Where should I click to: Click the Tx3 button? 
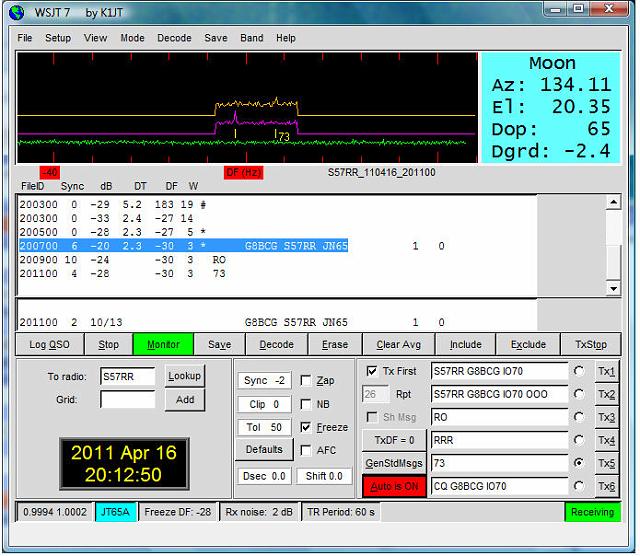click(x=607, y=417)
